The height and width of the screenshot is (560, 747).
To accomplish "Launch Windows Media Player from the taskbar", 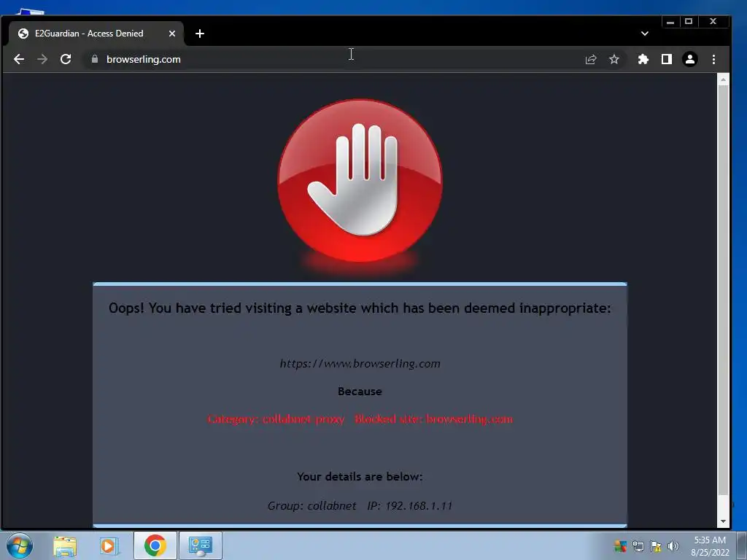I will coord(109,545).
